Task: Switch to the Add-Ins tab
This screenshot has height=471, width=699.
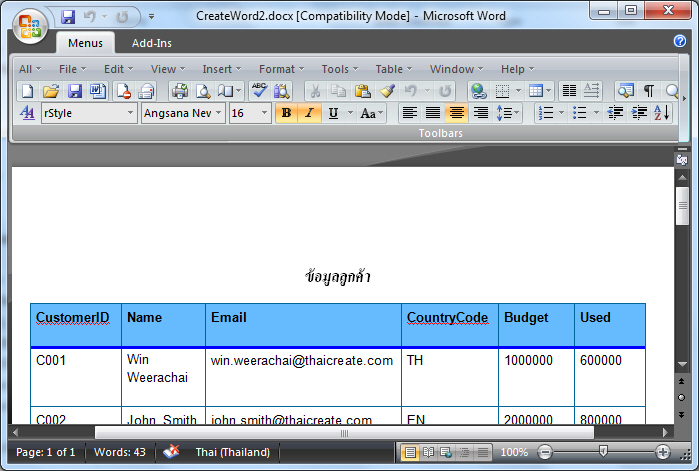Action: click(x=152, y=43)
